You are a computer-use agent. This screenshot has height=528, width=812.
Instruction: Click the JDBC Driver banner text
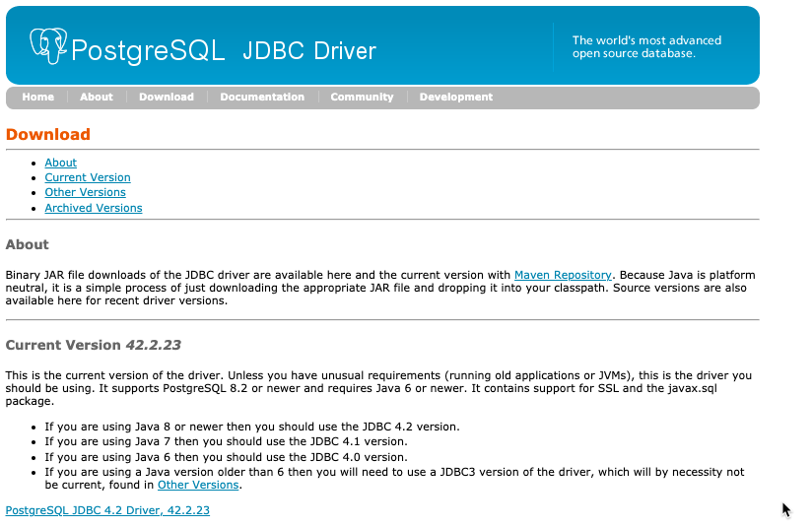point(309,50)
